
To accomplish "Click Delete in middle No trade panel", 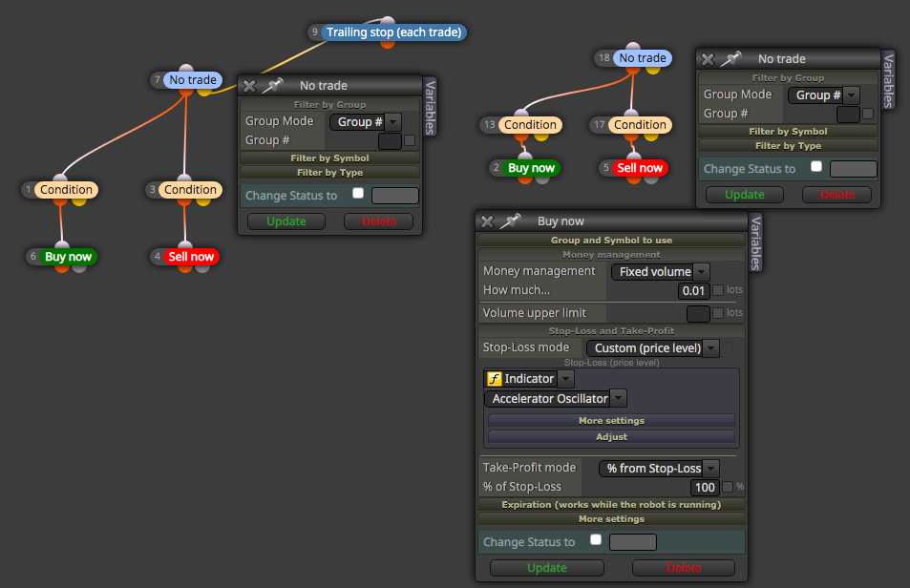I will click(379, 221).
